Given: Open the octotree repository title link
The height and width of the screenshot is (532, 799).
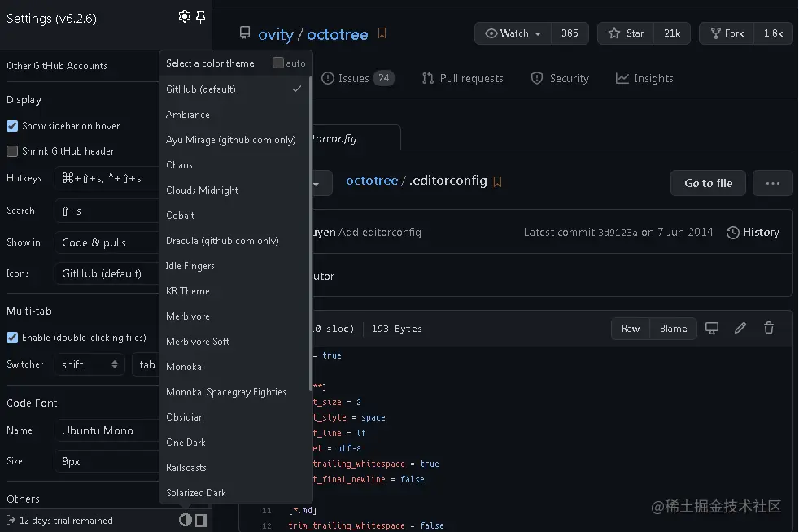Looking at the screenshot, I should click(x=338, y=34).
